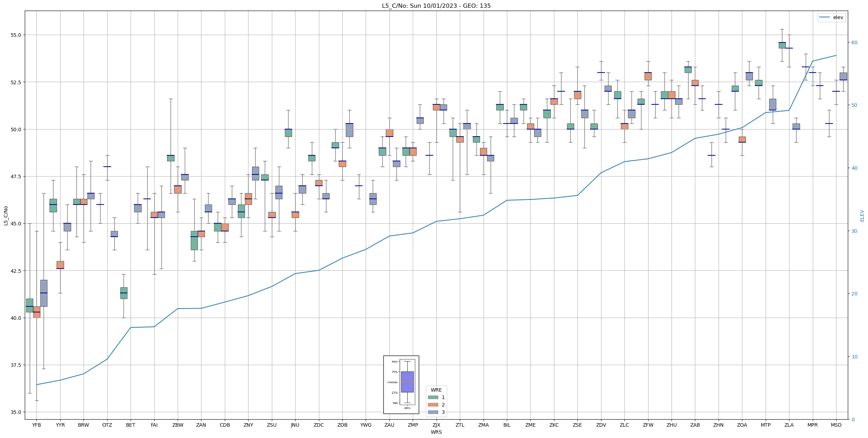Click the MSD station tick label

click(x=836, y=425)
